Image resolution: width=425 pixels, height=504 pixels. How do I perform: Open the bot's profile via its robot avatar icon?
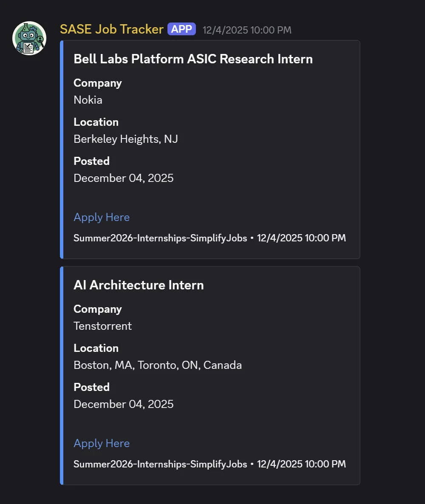click(28, 38)
